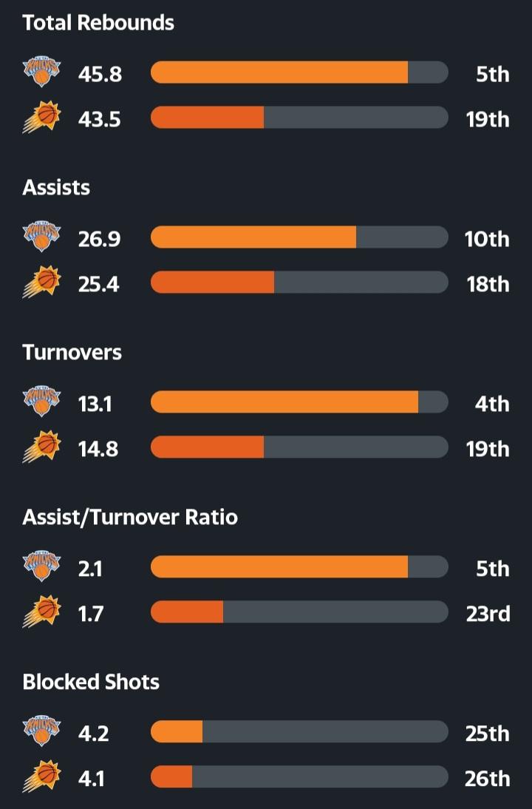Select Suns logo next to 14.8 turnovers
Viewport: 532px width, 809px height.
point(42,447)
